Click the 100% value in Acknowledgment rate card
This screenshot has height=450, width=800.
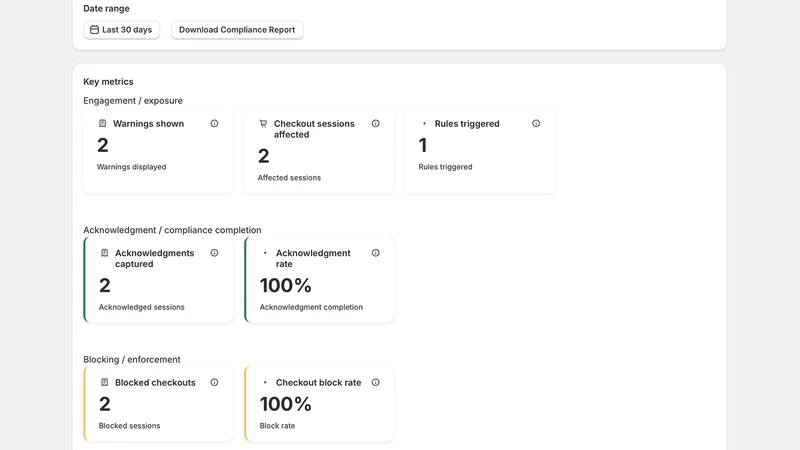(x=285, y=285)
